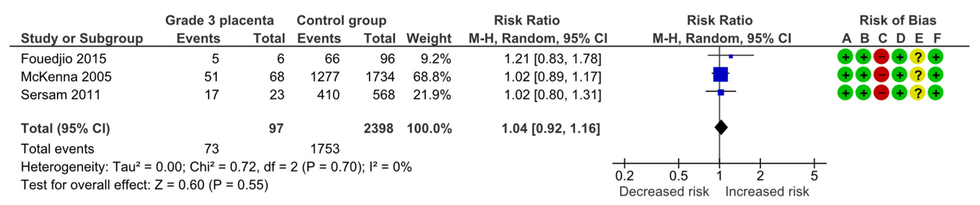Image resolution: width=980 pixels, height=205 pixels.
Task: Select the McKenna 2005 study label
Action: point(66,77)
